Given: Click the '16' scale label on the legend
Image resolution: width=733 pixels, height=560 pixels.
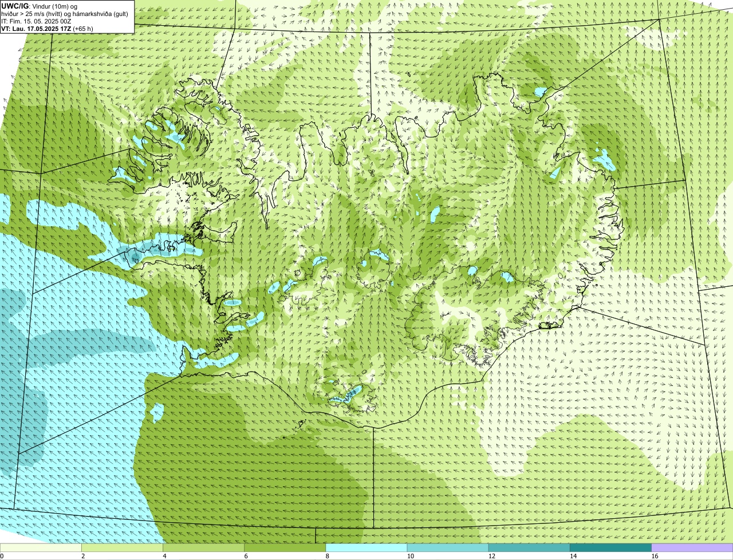Looking at the screenshot, I should pos(654,556).
